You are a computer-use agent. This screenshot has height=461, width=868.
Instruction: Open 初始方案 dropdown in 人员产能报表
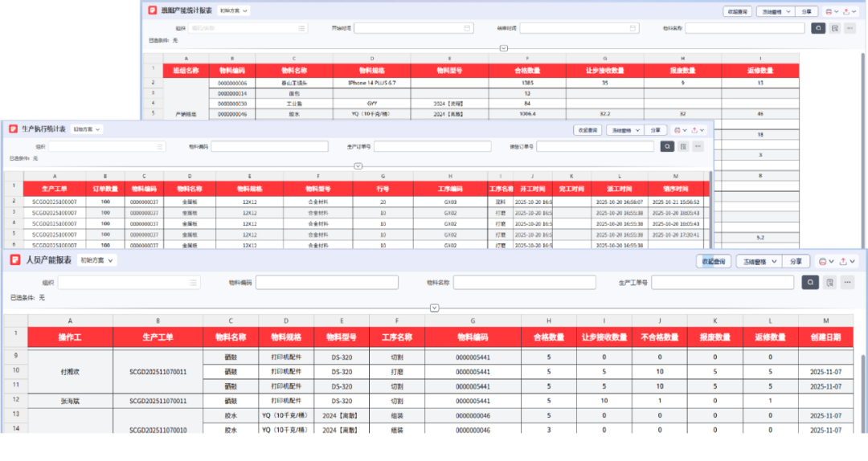(96, 260)
